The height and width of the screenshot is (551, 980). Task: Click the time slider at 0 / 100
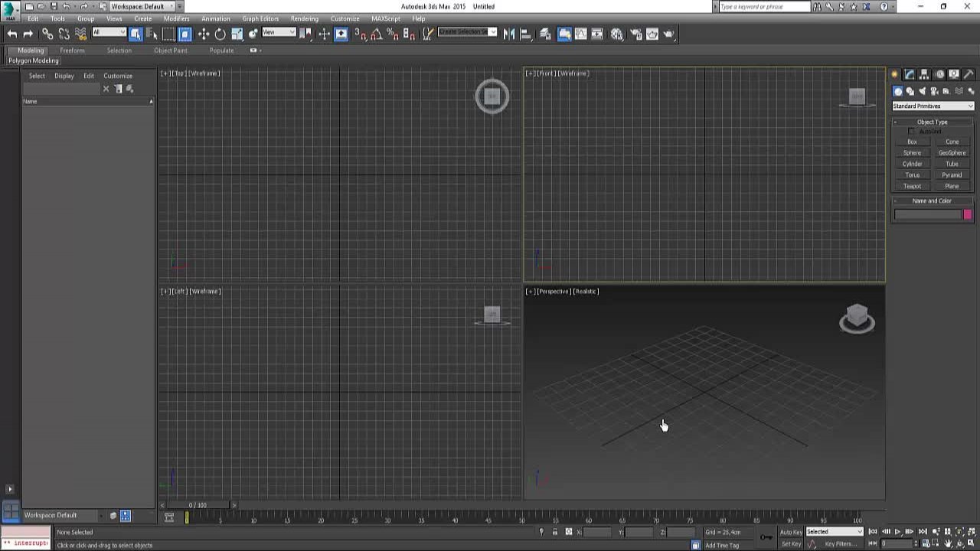198,505
